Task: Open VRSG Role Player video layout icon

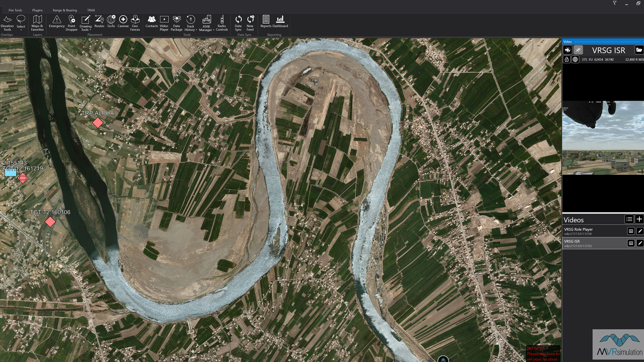Action: click(x=631, y=231)
